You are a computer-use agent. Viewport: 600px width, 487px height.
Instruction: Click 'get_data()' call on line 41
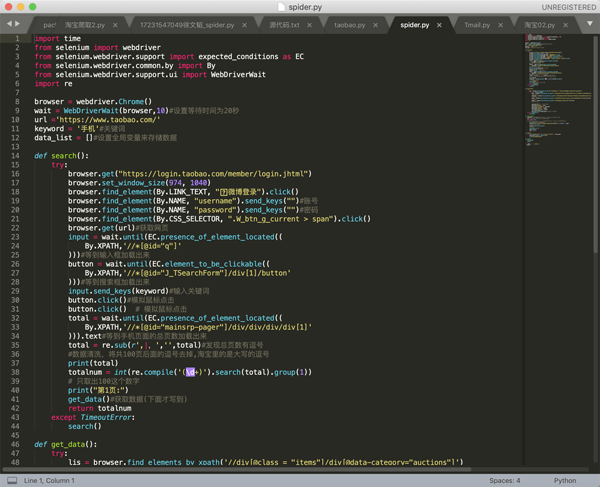click(x=89, y=399)
